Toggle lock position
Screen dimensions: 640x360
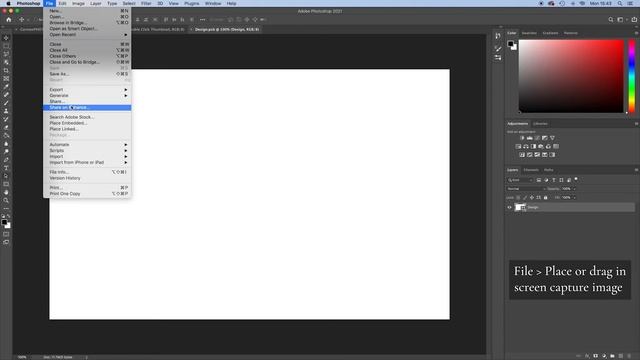click(x=532, y=198)
